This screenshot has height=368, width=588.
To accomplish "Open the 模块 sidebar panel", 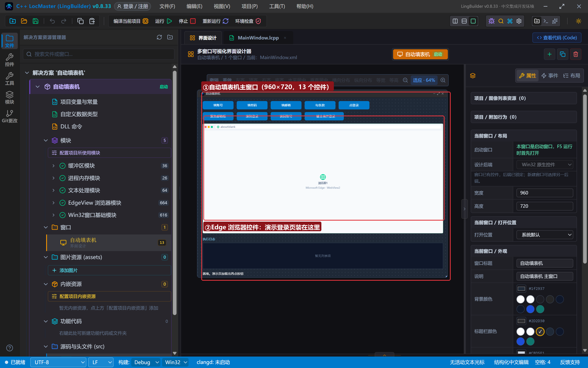I will [x=9, y=97].
